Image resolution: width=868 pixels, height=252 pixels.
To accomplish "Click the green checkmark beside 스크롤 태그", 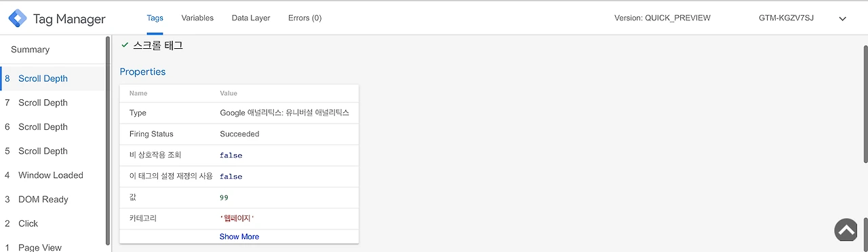I will pos(125,45).
